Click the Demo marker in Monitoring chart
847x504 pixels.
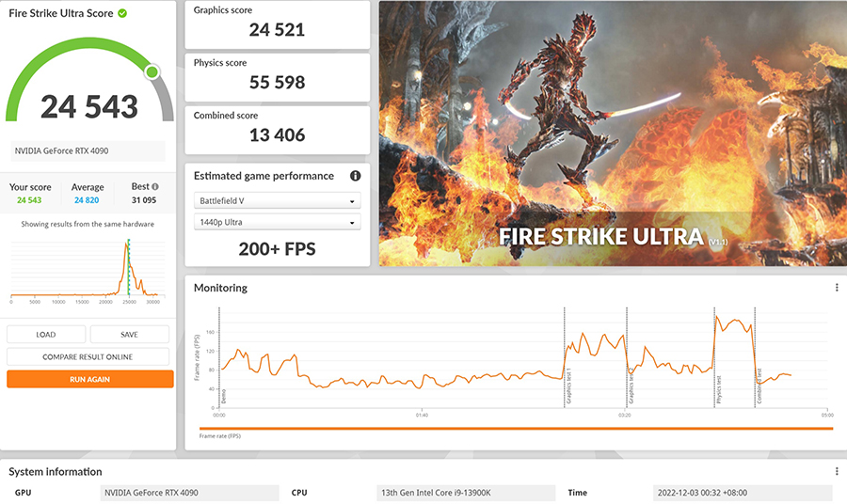[224, 397]
